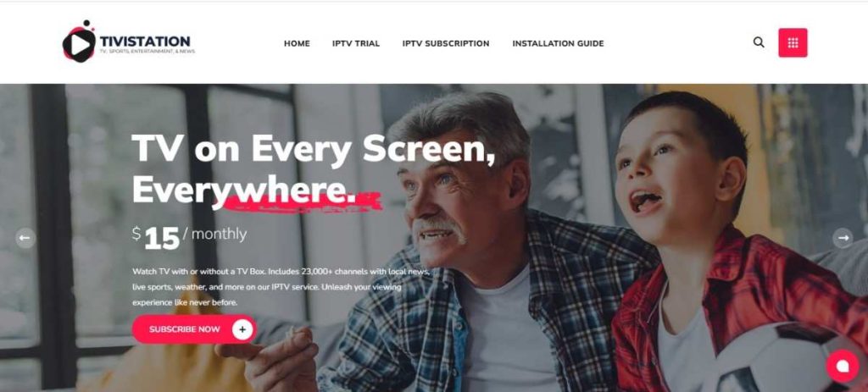The height and width of the screenshot is (392, 868).
Task: Click the red brush-underlined 'Everywhere.' word
Action: point(243,190)
